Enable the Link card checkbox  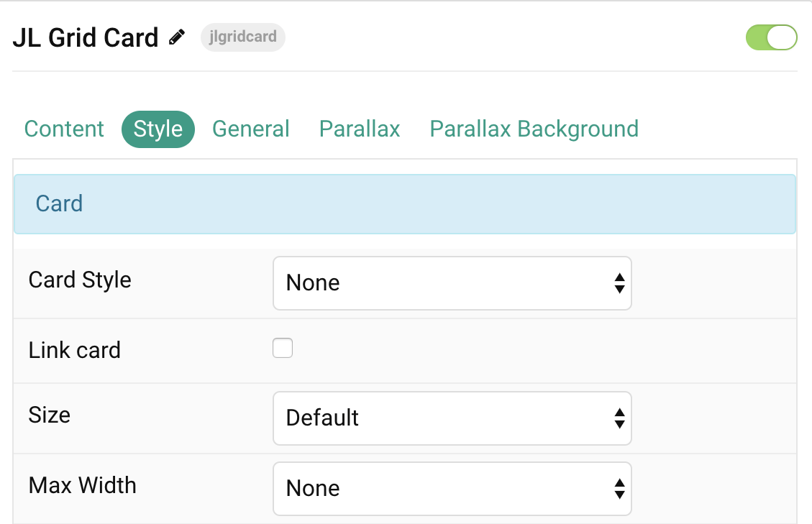coord(283,347)
